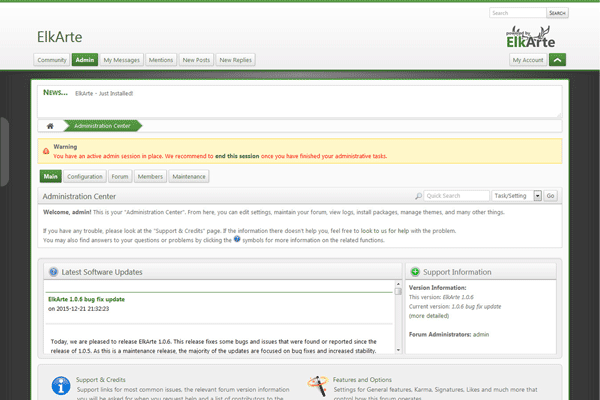Go to My Messages
This screenshot has height=400, width=600.
122,60
